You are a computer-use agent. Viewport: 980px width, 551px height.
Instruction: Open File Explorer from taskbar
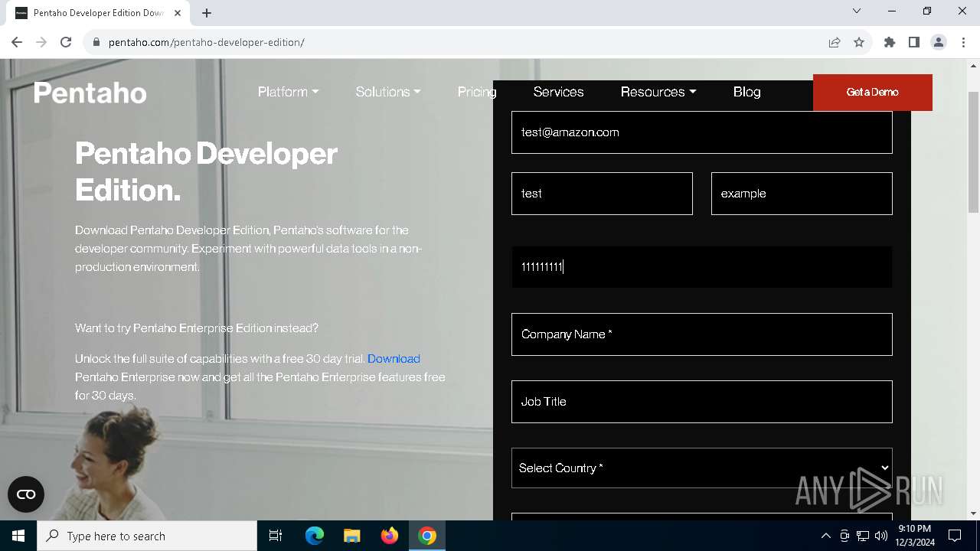pos(352,536)
